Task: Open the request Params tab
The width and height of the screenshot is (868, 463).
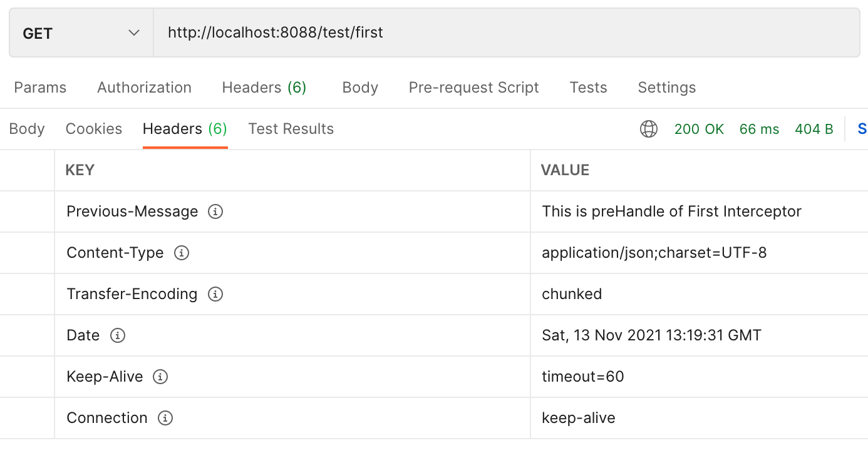Action: click(x=40, y=88)
